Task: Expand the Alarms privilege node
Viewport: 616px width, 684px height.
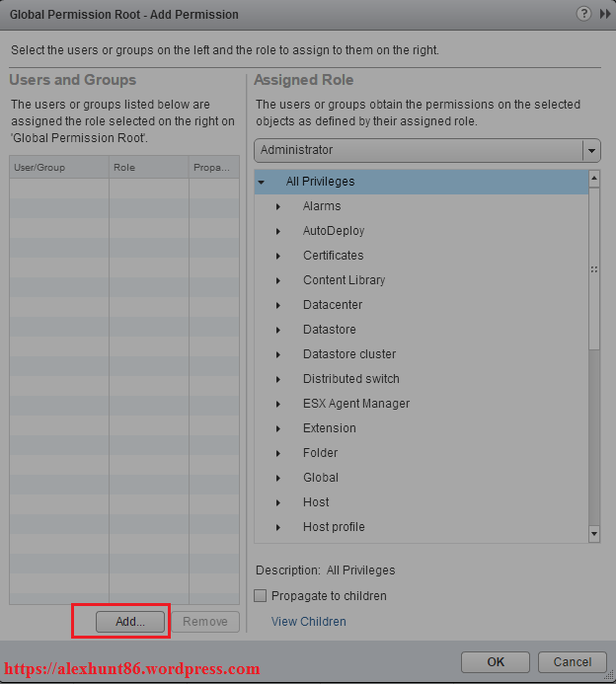Action: (x=278, y=206)
